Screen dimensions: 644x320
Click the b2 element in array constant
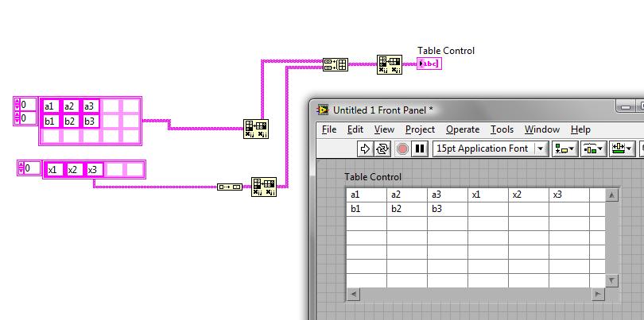pyautogui.click(x=71, y=121)
